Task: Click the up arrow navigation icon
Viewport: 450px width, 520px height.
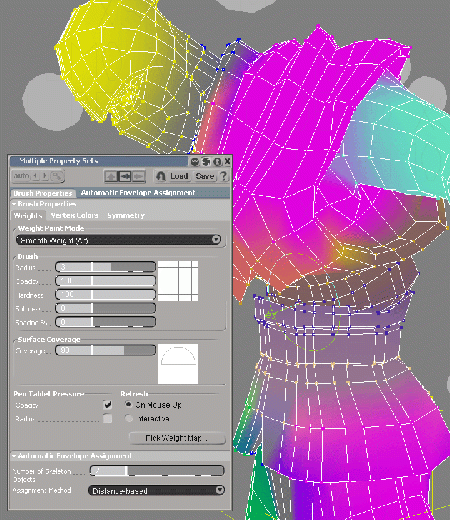Action: 111,176
